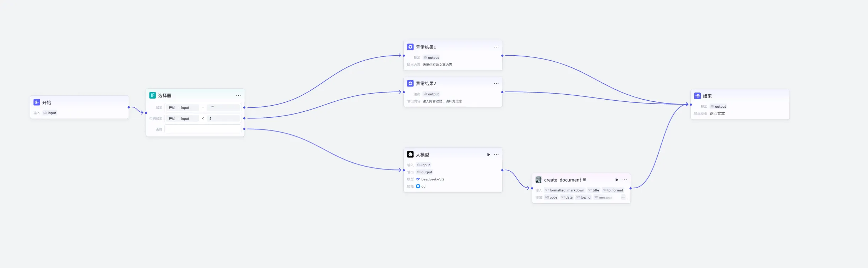Viewport: 868px width, 268px height.
Task: Click the 异常结果1 node icon
Action: click(410, 47)
